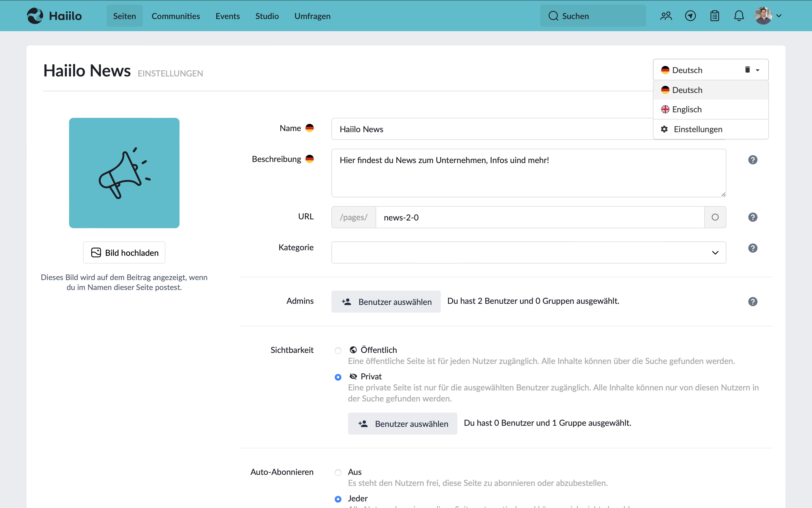
Task: Click the EINSTELLUNGEN subtitle text
Action: [x=170, y=73]
